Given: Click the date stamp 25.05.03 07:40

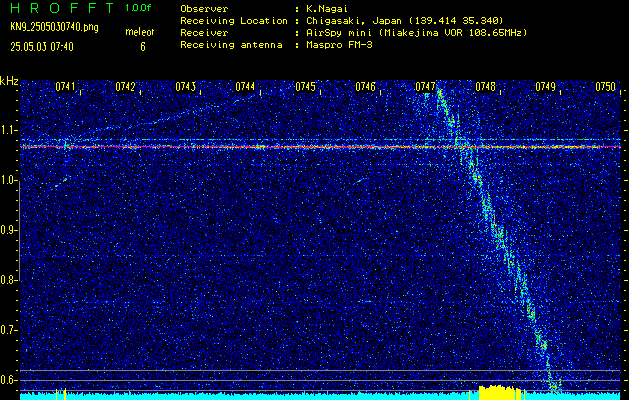Looking at the screenshot, I should point(42,47).
